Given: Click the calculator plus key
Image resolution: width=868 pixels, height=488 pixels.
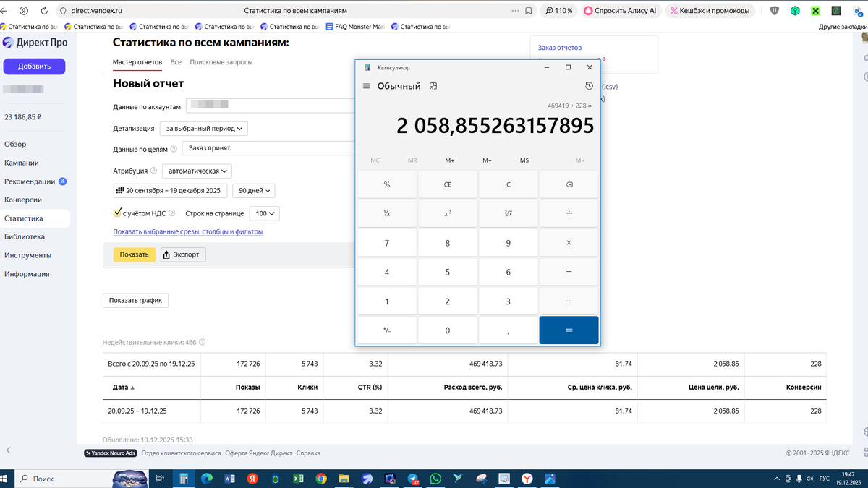Looking at the screenshot, I should 569,301.
